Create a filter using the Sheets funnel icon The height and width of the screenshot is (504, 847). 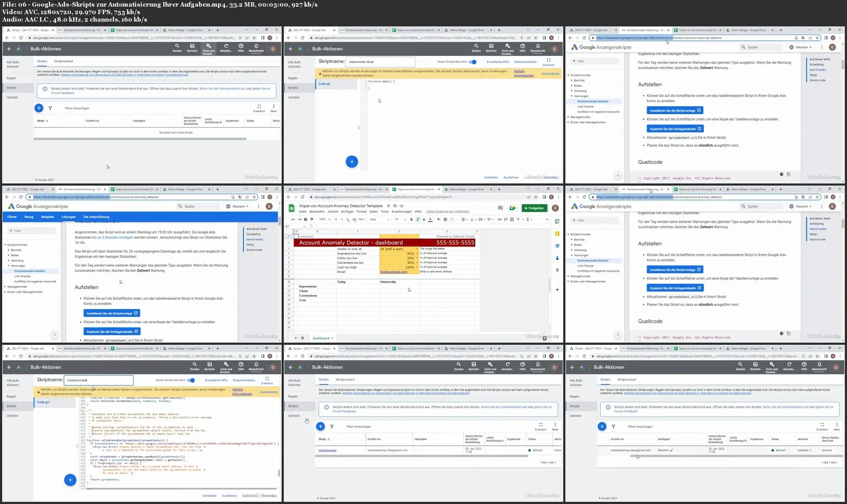pyautogui.click(x=518, y=219)
